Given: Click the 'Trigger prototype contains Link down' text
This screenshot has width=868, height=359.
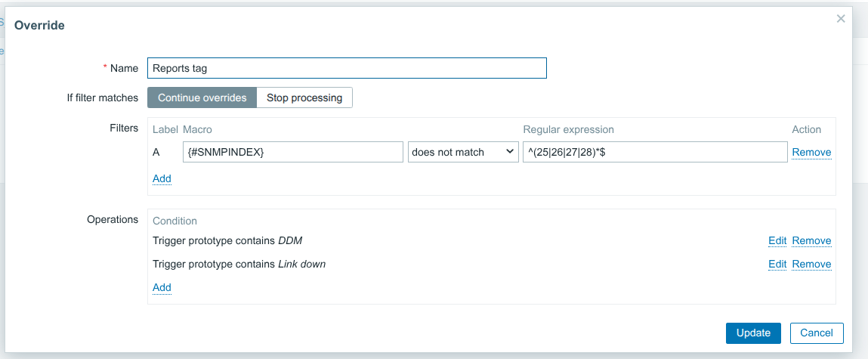Looking at the screenshot, I should click(x=239, y=264).
